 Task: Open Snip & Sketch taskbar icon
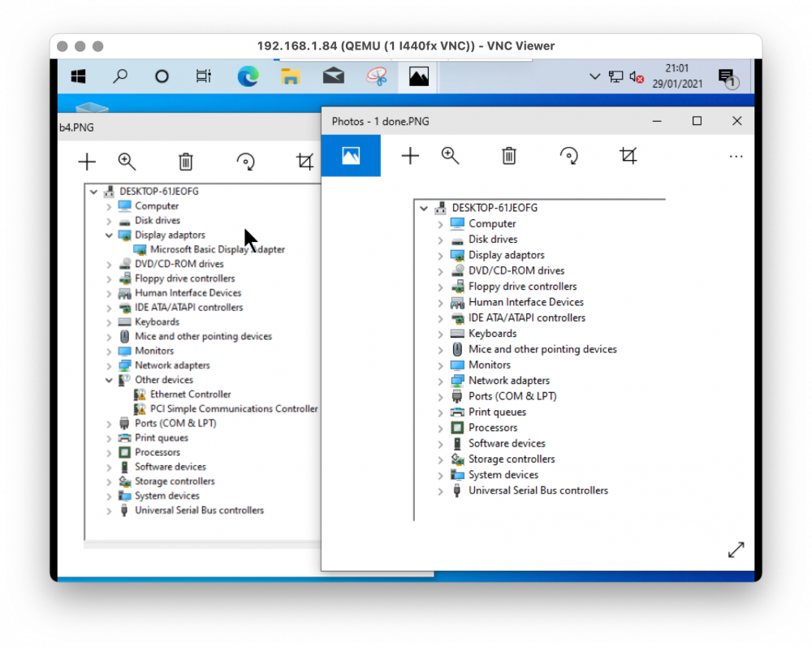click(377, 76)
